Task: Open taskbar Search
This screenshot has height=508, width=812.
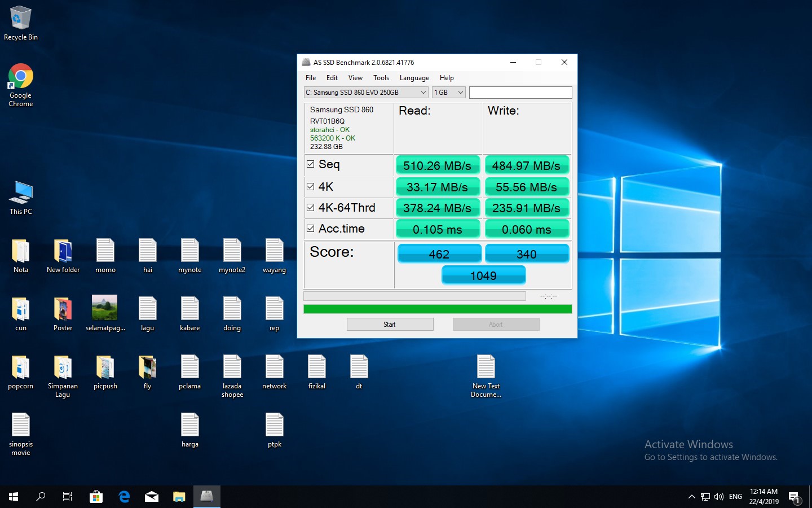Action: pos(41,497)
